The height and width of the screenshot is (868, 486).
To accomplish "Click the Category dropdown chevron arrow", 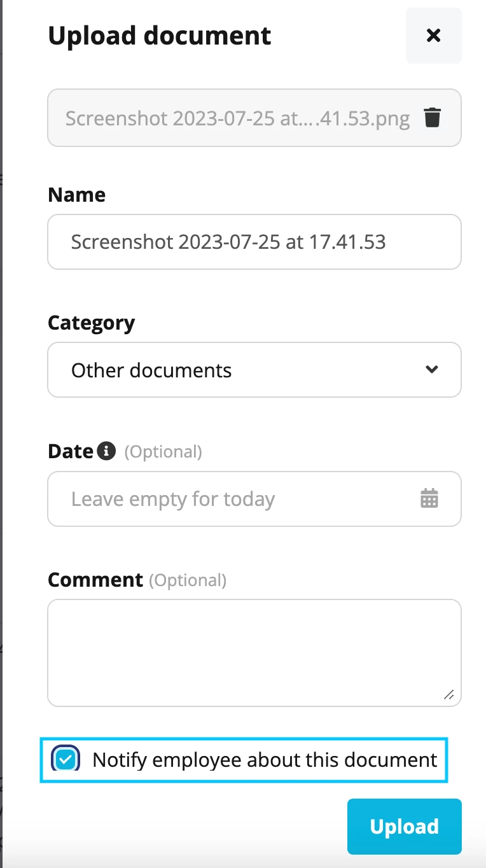I will click(432, 369).
